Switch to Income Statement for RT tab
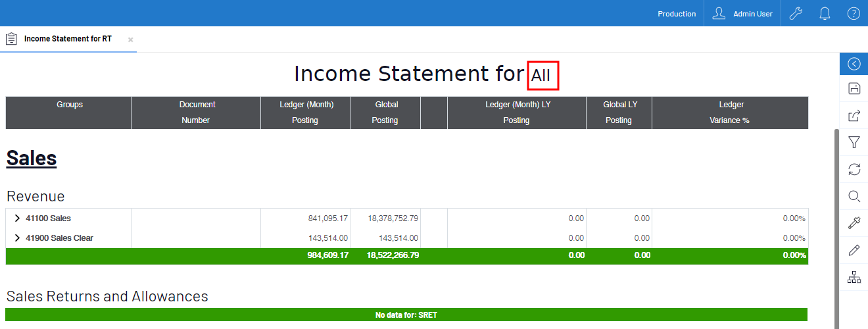The width and height of the screenshot is (868, 329). pos(68,39)
